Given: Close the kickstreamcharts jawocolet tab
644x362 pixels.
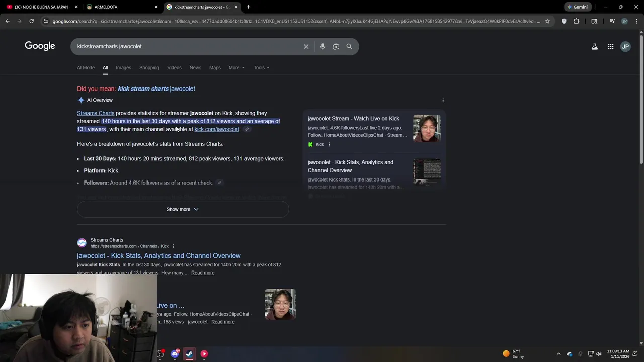Looking at the screenshot, I should point(236,7).
